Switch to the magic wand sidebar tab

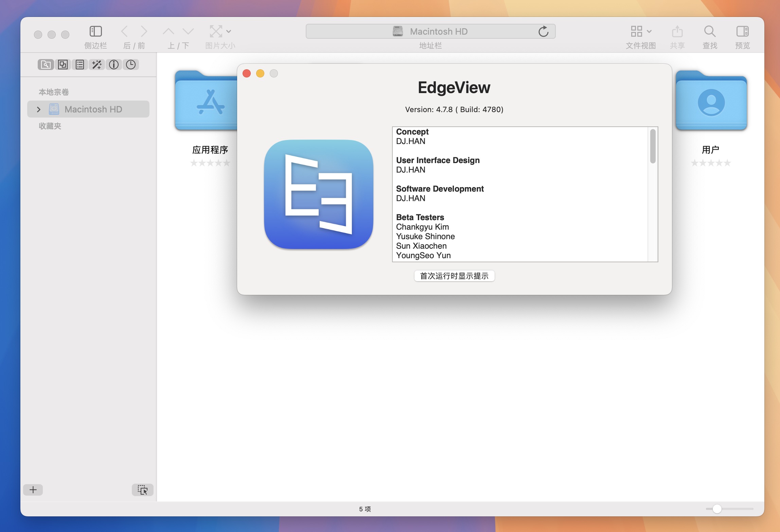click(97, 65)
